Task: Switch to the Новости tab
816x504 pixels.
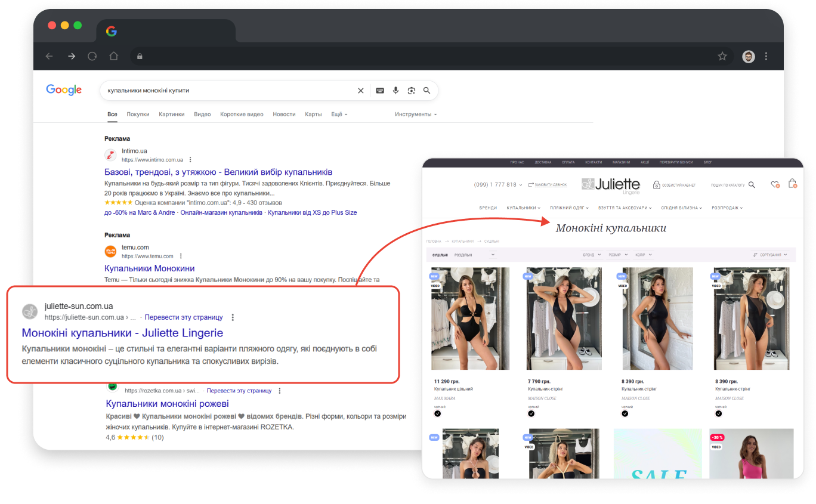Action: point(284,114)
